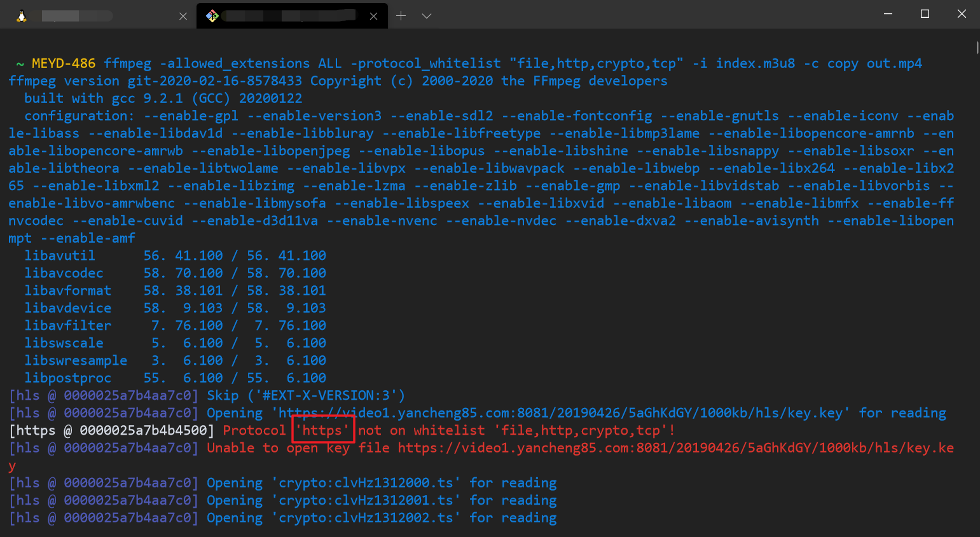Close the Linux penguin tab

[x=183, y=17]
